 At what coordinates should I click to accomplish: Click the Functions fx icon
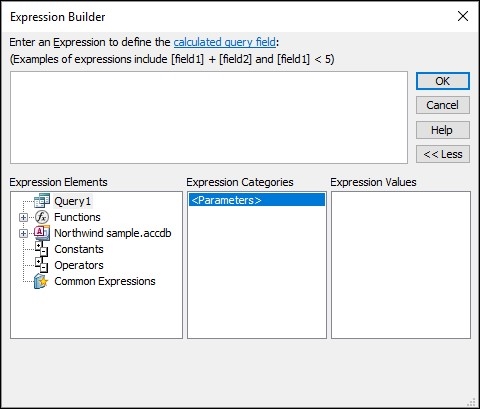click(x=42, y=217)
